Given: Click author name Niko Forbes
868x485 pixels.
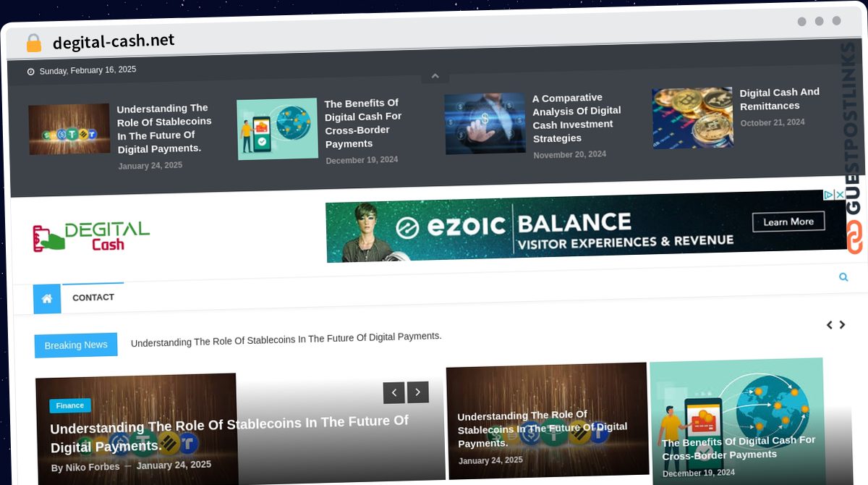Looking at the screenshot, I should (93, 467).
